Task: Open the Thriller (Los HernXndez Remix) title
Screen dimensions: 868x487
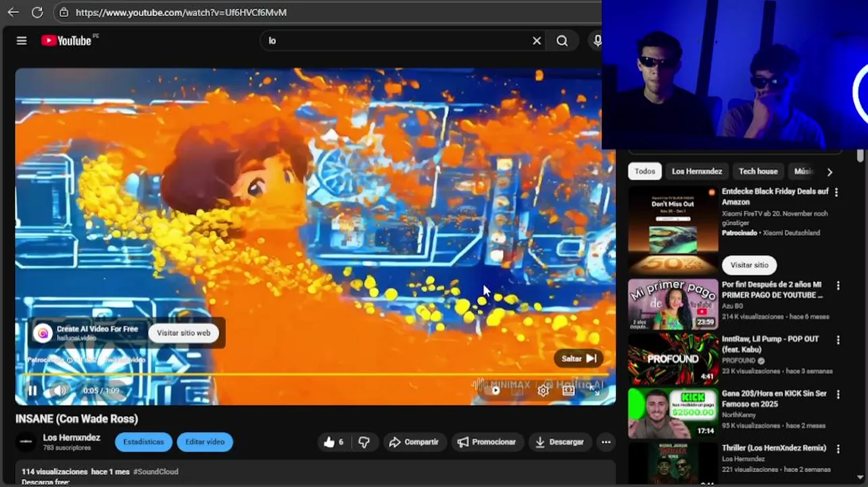Action: tap(774, 448)
